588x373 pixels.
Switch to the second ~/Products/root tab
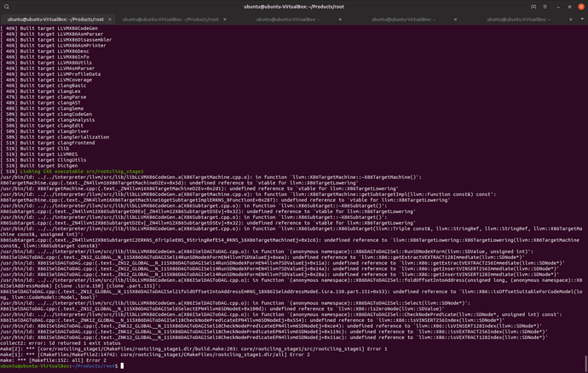coord(170,19)
